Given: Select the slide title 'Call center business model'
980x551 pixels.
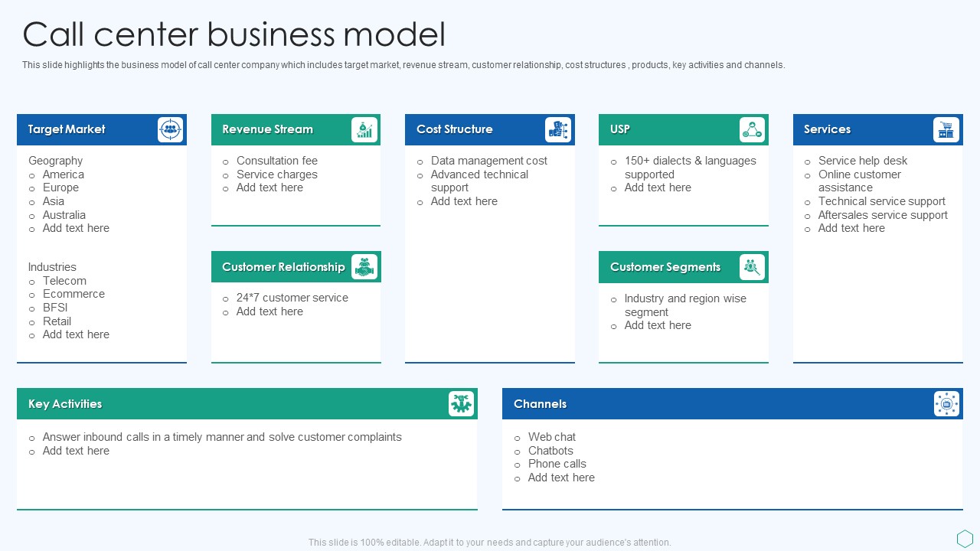Looking at the screenshot, I should 234,34.
